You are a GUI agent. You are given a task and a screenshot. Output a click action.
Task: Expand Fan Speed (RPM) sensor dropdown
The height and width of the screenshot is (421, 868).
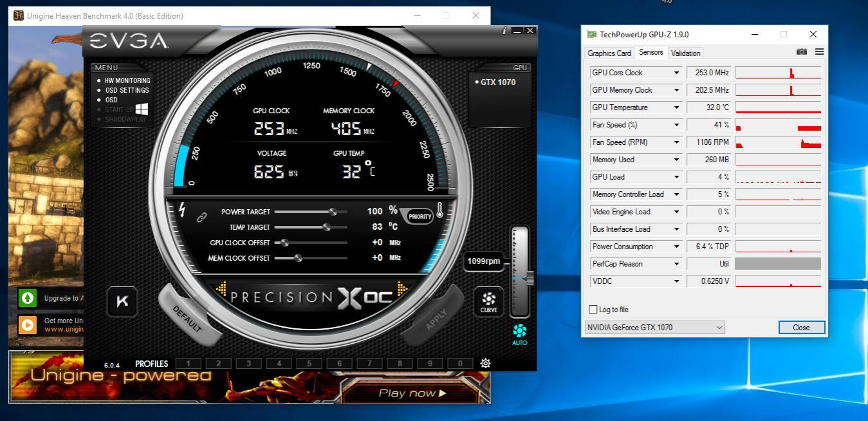676,142
